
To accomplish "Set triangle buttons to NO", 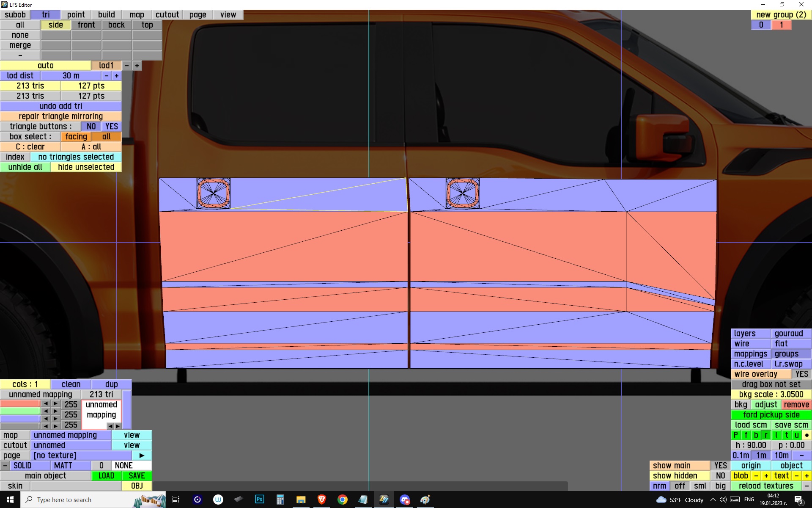I will pyautogui.click(x=91, y=127).
